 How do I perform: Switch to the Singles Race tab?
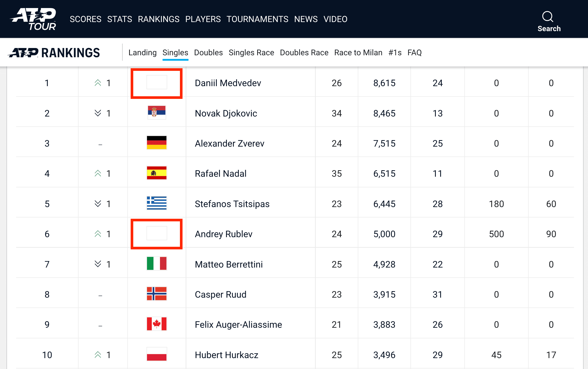(251, 53)
